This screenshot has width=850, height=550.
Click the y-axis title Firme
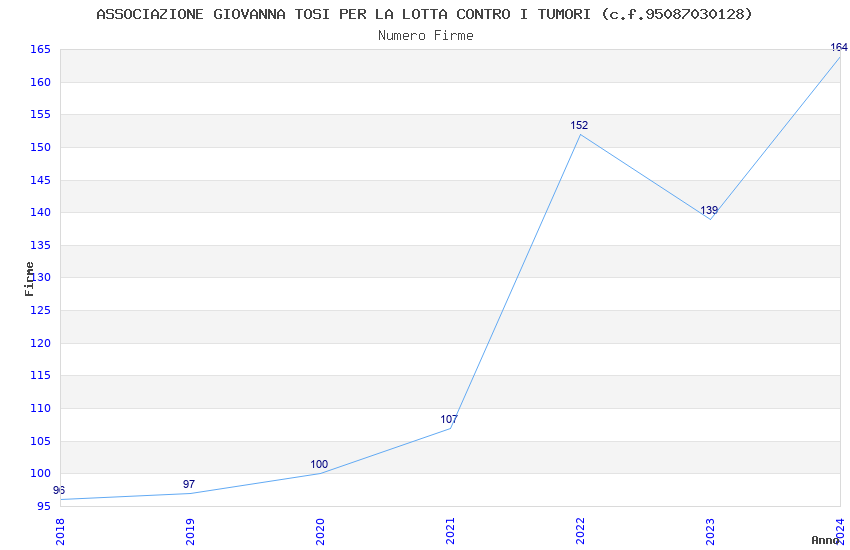coord(29,279)
